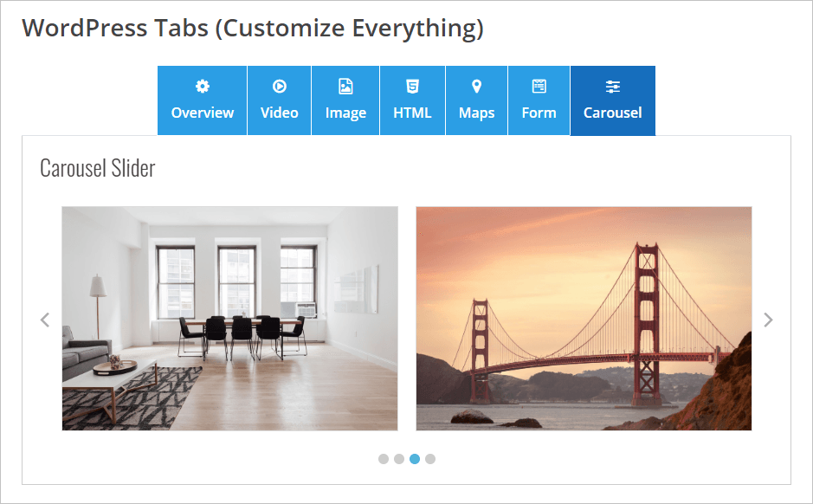Select the fourth carousel pagination dot
This screenshot has width=813, height=504.
coord(430,459)
